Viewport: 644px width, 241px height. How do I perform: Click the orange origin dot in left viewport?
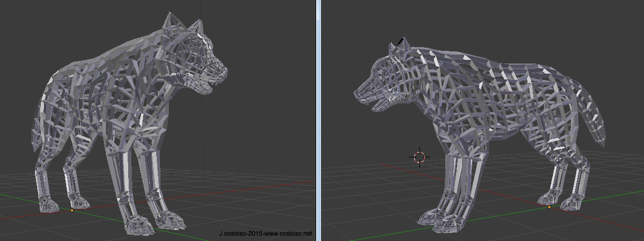pos(72,210)
